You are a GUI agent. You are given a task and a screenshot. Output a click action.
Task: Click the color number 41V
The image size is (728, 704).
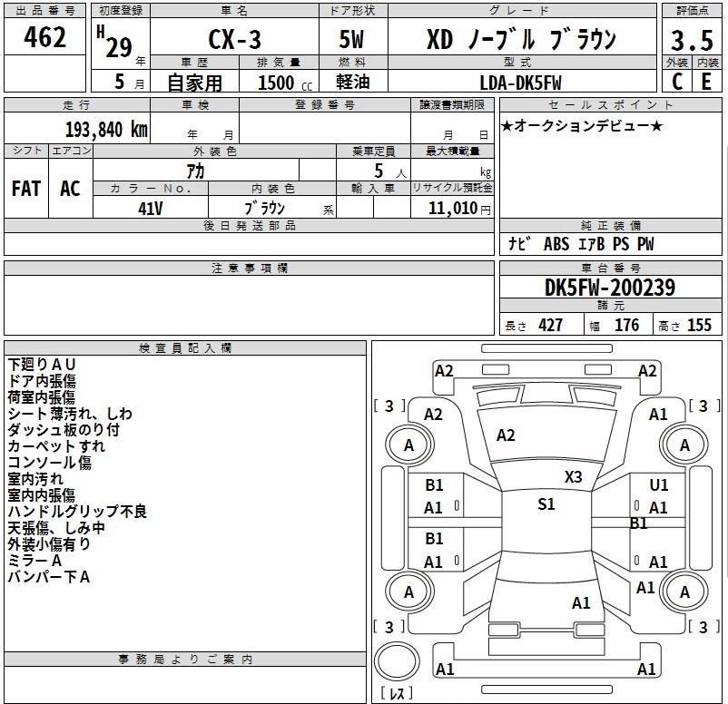point(151,209)
